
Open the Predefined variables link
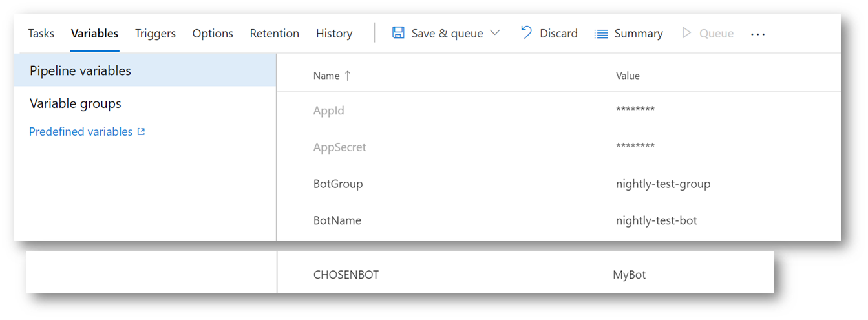click(x=81, y=131)
